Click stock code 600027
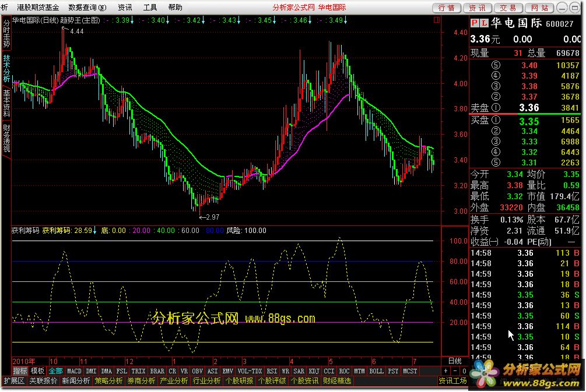 [559, 24]
